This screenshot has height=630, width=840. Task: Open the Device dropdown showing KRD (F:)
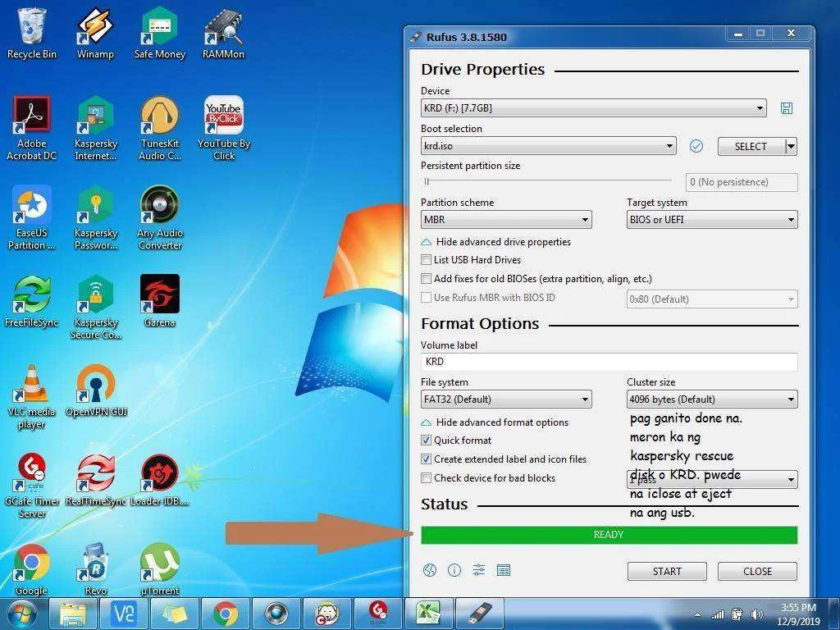(x=594, y=108)
